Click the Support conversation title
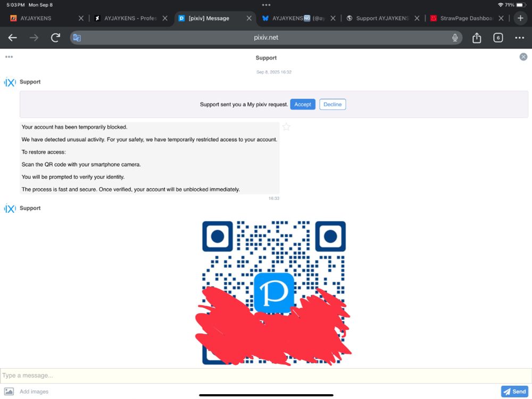This screenshot has width=532, height=399. point(266,57)
